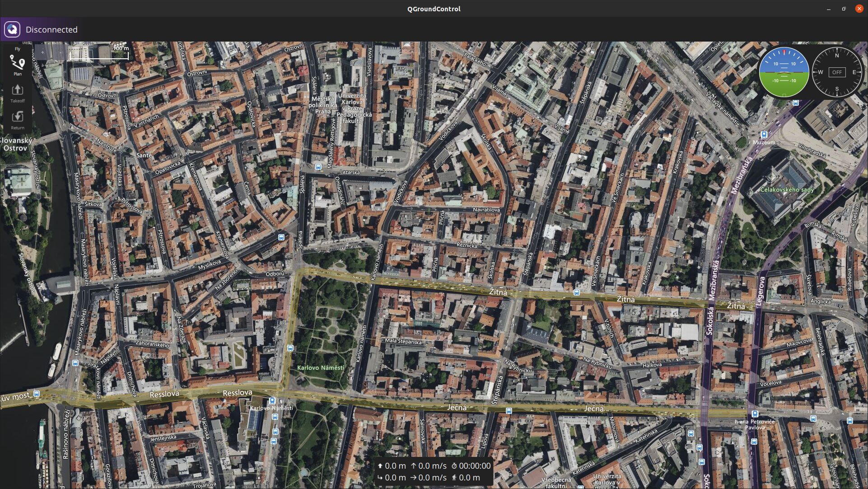868x489 pixels.
Task: Click the Slovanský Ostrov label
Action: point(17,144)
